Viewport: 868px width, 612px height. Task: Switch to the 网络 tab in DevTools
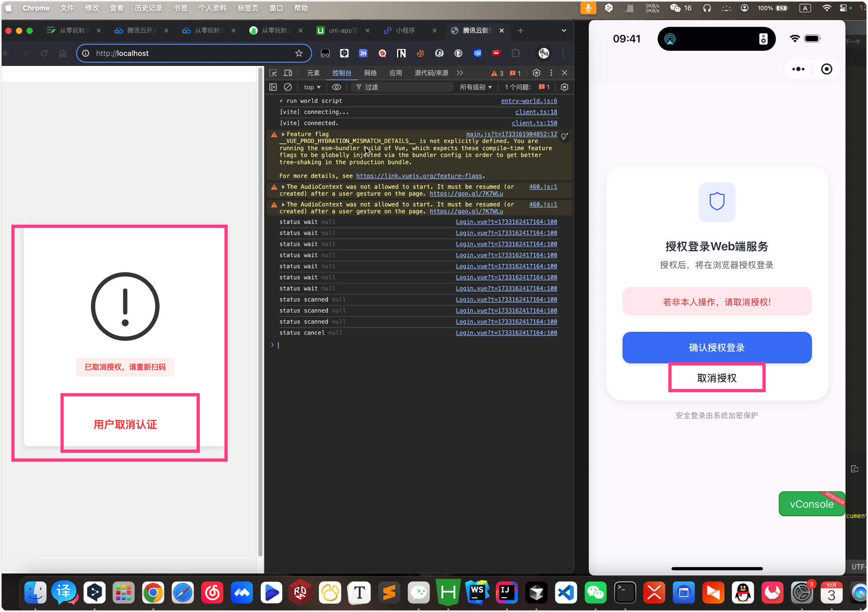click(370, 73)
